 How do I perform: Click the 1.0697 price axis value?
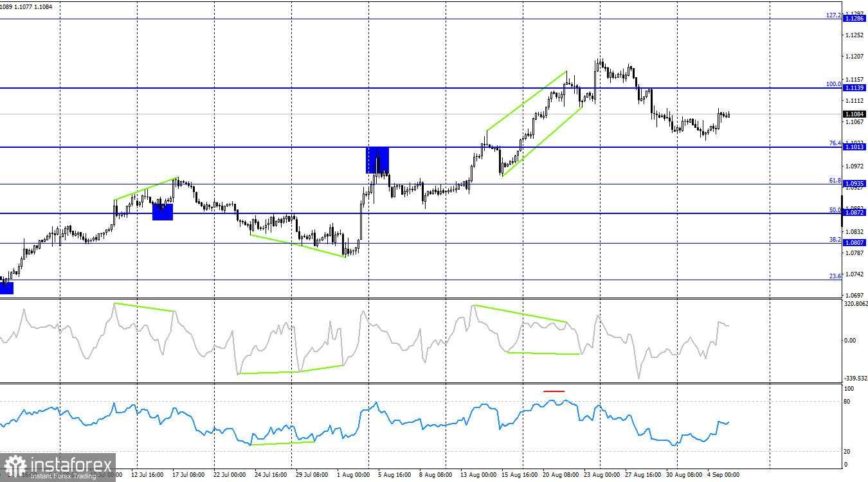pos(855,295)
